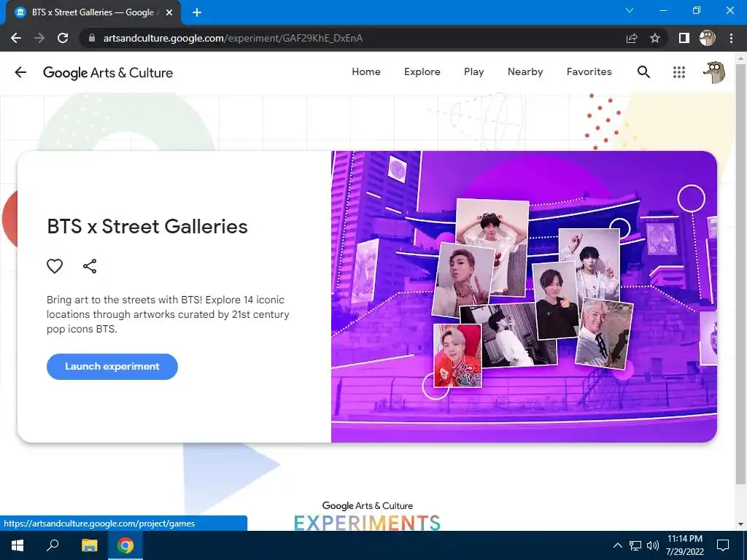Open the Google Arts & Culture logo link

(108, 72)
